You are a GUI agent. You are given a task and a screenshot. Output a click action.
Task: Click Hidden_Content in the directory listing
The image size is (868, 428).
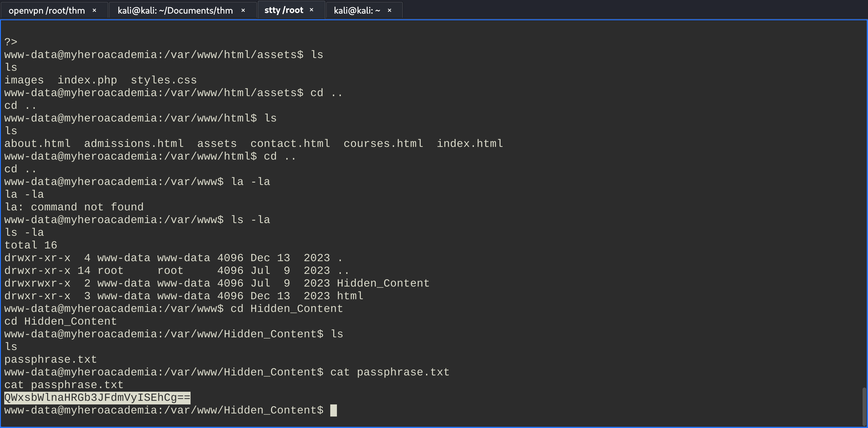[383, 283]
